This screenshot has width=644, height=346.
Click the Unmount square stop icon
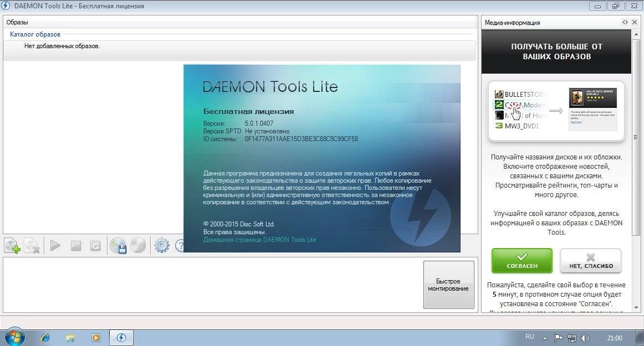pos(75,246)
